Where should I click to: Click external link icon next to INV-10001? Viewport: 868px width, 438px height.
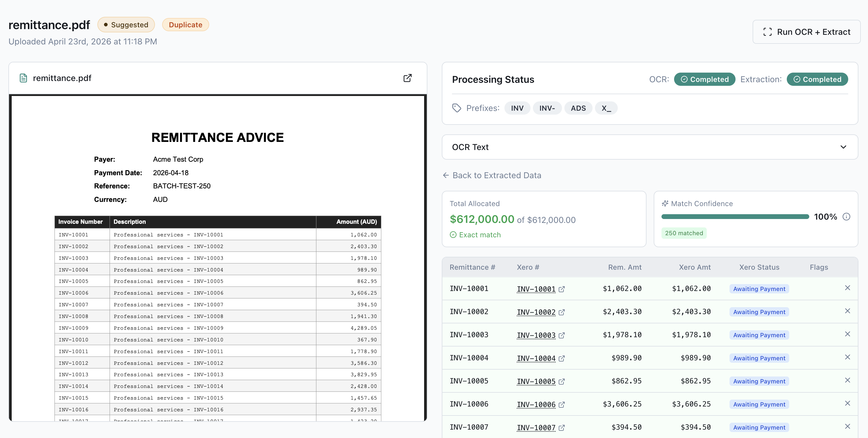click(562, 289)
